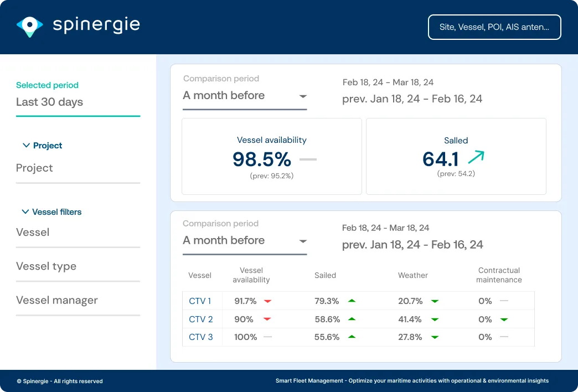Click the grey dash beside Vessel availability 98.5%

(x=308, y=159)
